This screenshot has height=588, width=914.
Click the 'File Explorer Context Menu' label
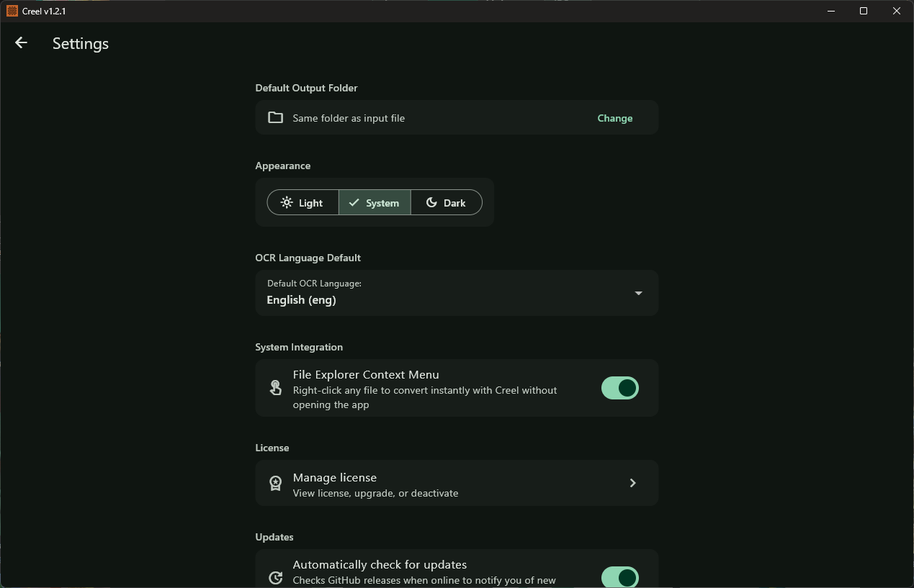[366, 374]
